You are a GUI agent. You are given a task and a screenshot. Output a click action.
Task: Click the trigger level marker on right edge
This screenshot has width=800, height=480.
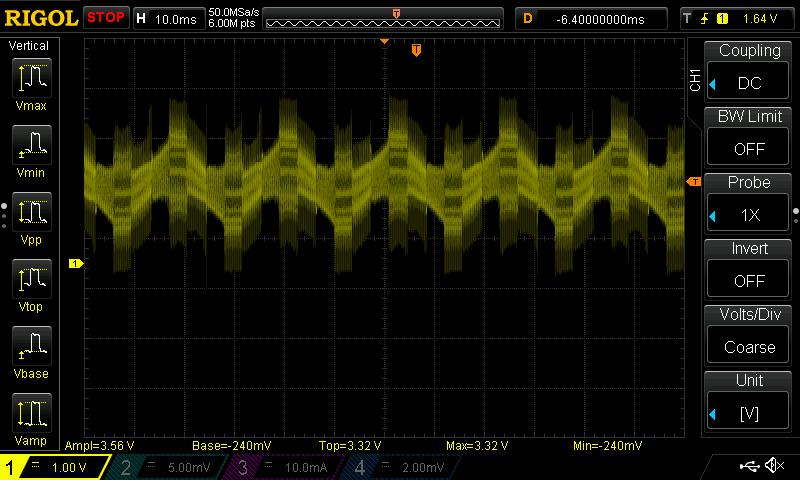point(694,182)
